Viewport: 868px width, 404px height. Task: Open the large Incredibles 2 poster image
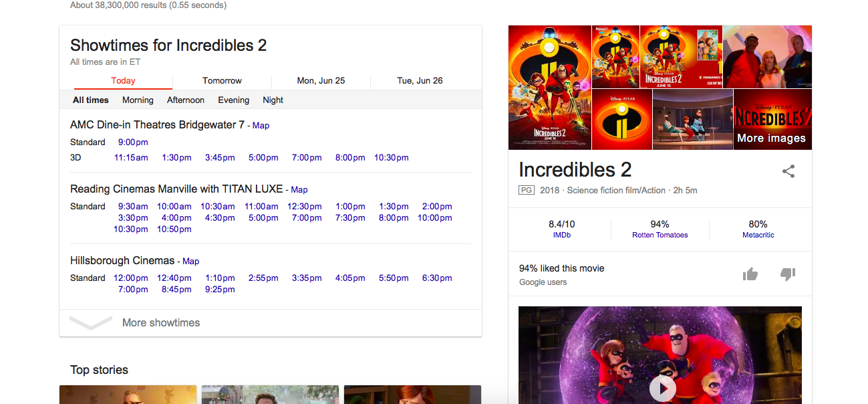(549, 88)
